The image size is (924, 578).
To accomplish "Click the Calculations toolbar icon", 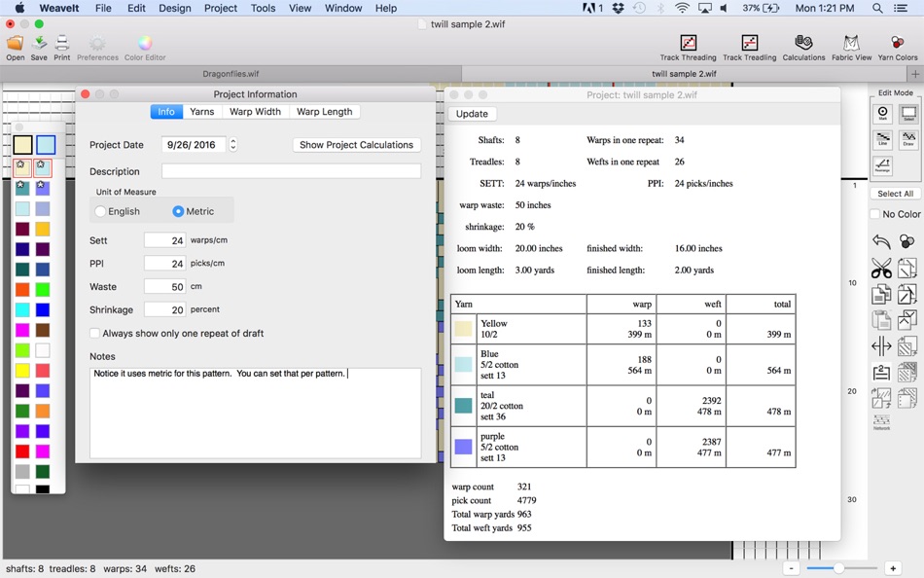I will pyautogui.click(x=803, y=47).
